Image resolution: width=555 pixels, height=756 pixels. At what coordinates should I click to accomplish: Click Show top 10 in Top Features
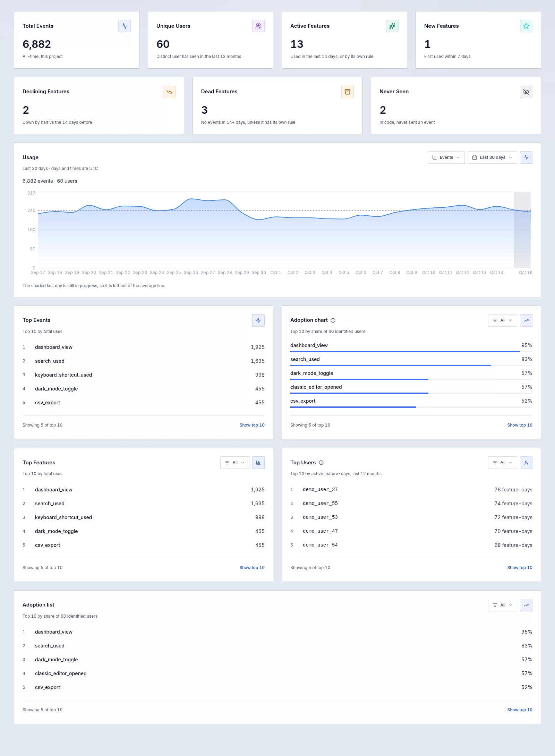click(252, 568)
